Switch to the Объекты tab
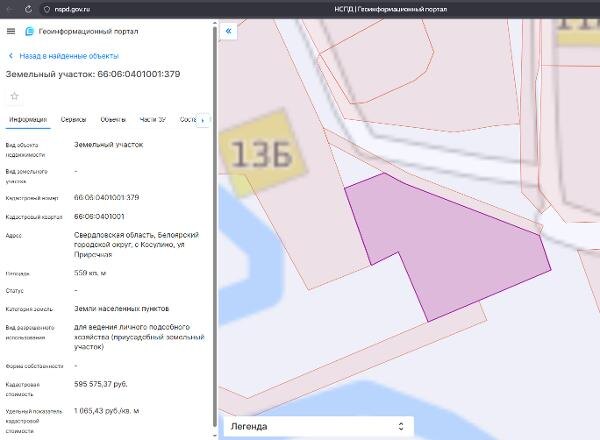 pyautogui.click(x=113, y=120)
